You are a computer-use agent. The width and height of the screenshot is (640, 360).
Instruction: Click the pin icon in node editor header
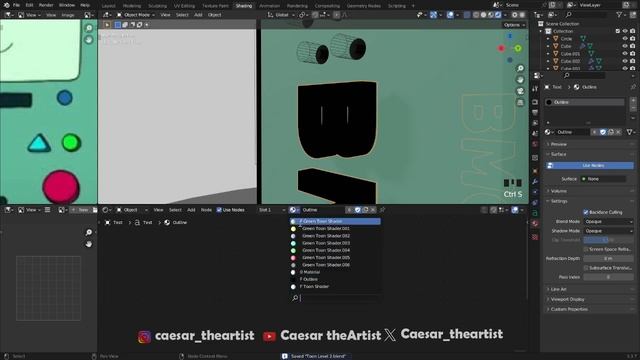[382, 210]
